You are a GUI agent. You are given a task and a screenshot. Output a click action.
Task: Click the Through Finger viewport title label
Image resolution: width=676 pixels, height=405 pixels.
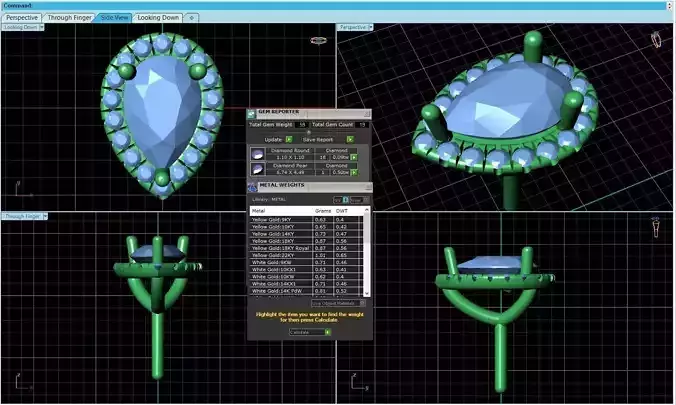click(22, 216)
